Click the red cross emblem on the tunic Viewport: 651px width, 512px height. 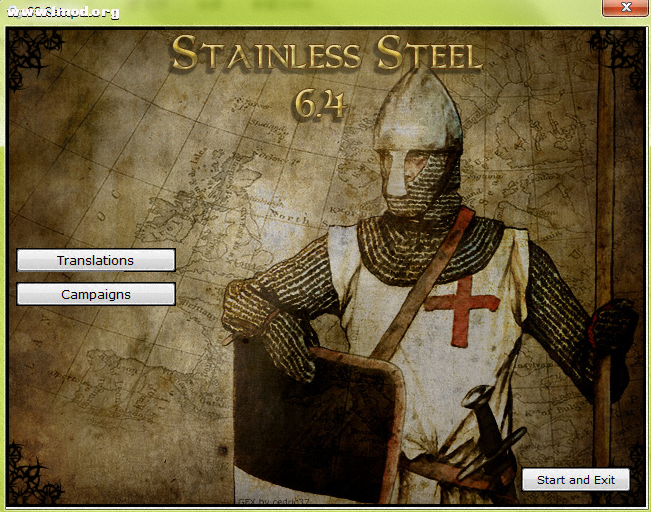pos(461,300)
